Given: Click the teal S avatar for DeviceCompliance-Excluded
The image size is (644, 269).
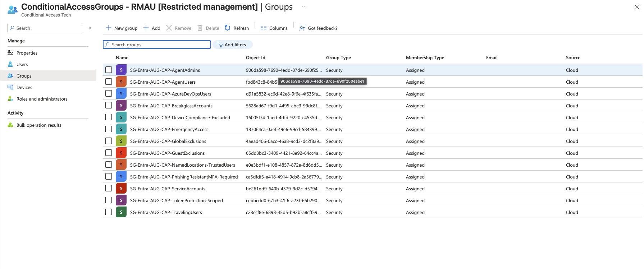Looking at the screenshot, I should tap(121, 117).
